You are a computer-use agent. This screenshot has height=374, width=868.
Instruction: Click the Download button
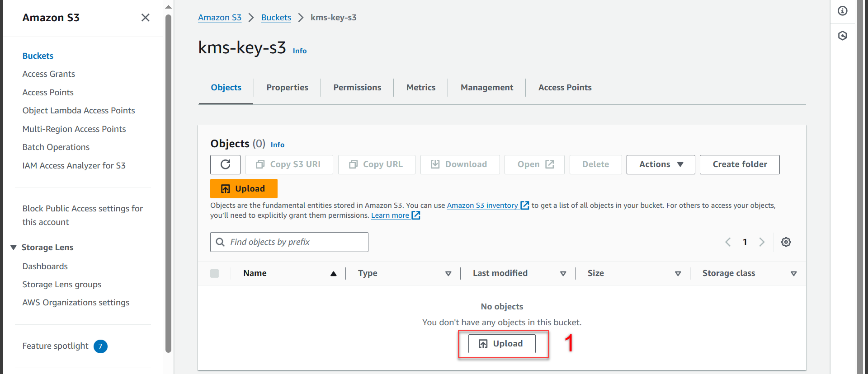pos(460,164)
